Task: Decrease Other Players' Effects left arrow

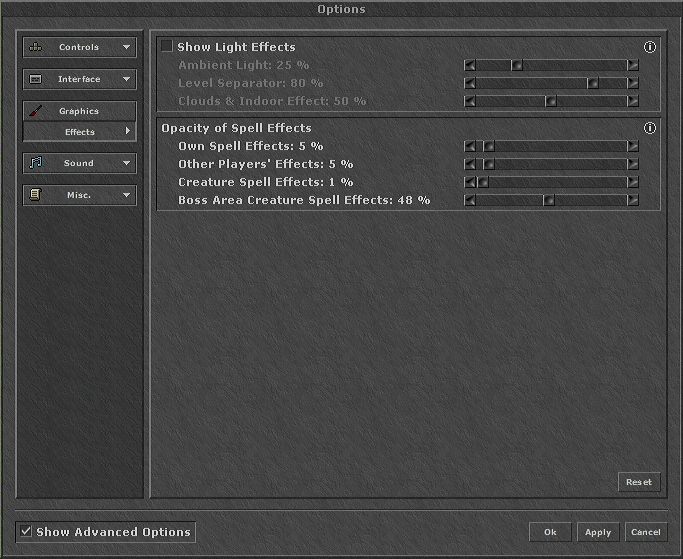Action: tap(470, 164)
